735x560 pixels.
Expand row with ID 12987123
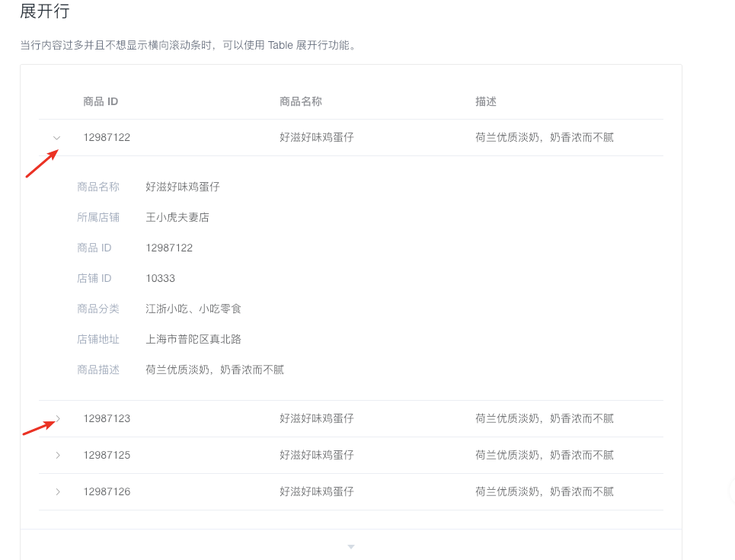coord(58,418)
